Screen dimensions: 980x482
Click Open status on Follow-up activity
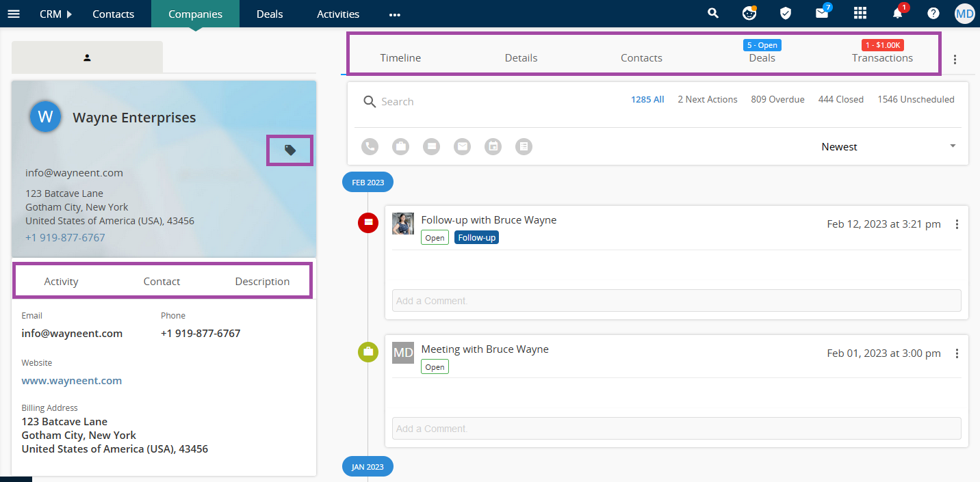pos(435,237)
